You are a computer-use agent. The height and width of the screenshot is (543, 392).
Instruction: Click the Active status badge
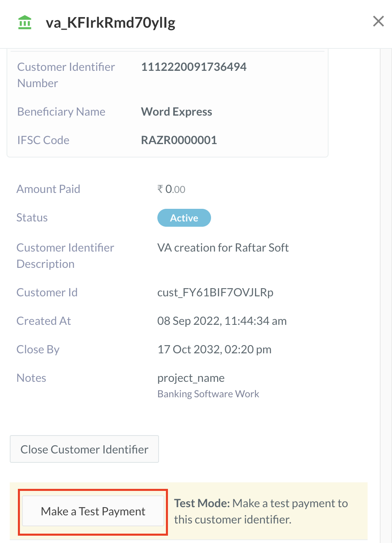[184, 218]
